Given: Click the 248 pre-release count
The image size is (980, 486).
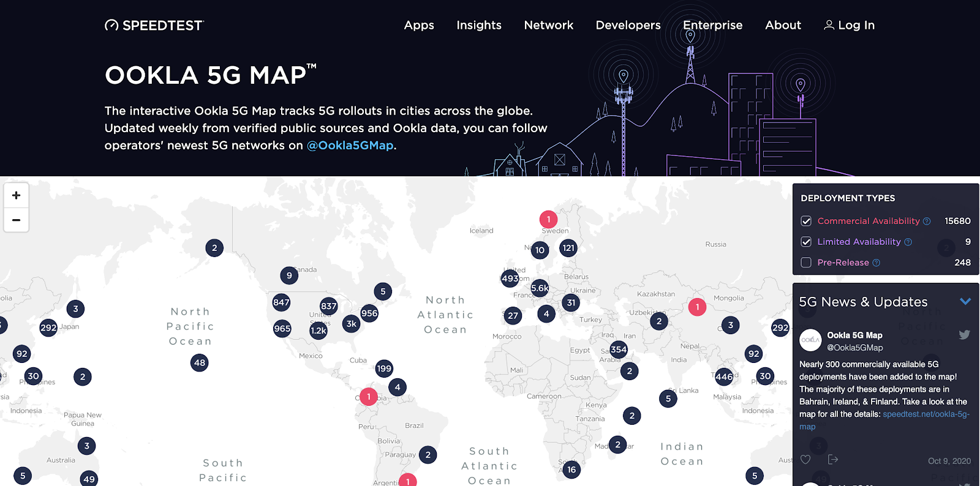Looking at the screenshot, I should [x=962, y=263].
